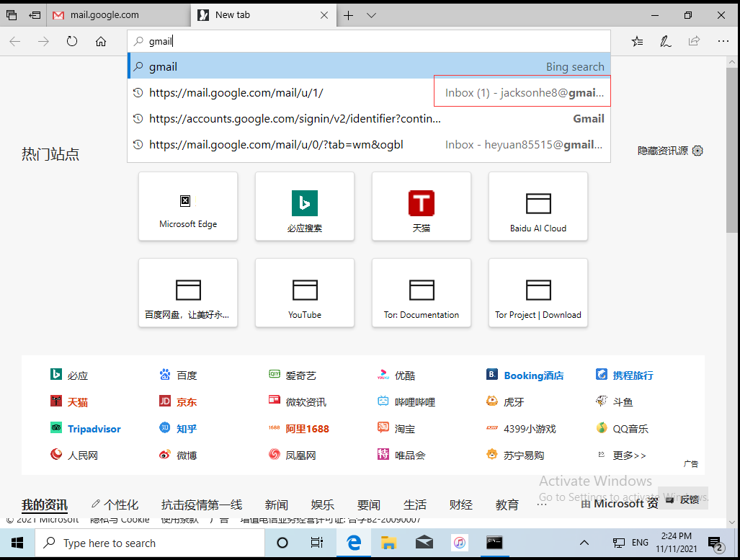
Task: Choose the accounts.google.com signin suggestion
Action: 369,118
